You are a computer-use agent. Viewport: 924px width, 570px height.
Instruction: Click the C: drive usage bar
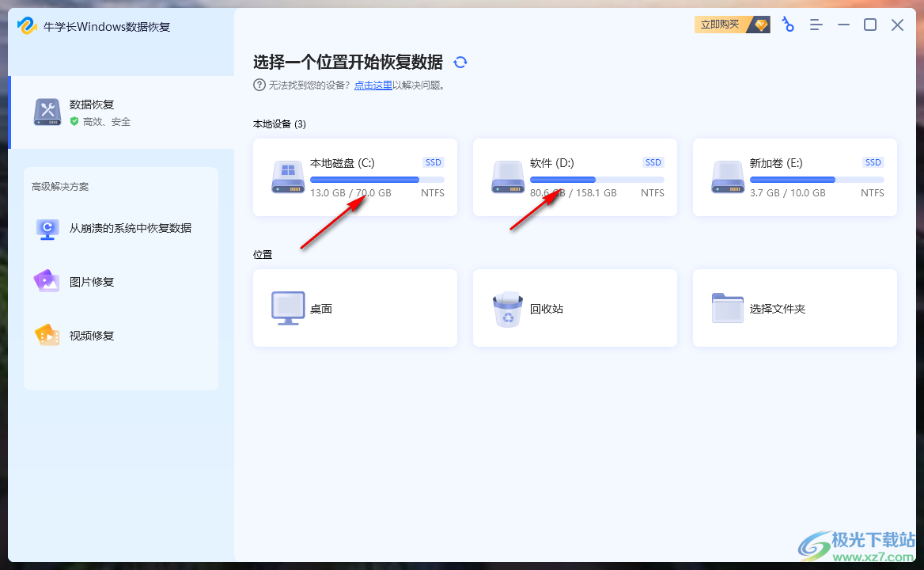click(377, 180)
